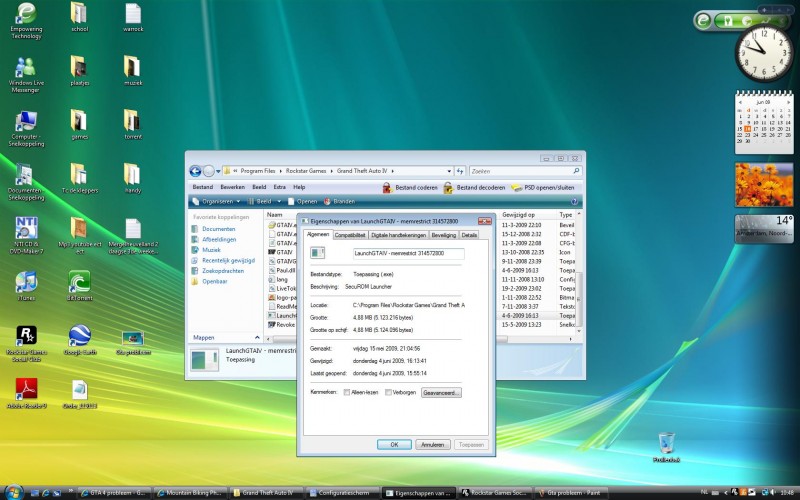Click the calendar gadget in sidebar
The width and height of the screenshot is (800, 500).
764,122
